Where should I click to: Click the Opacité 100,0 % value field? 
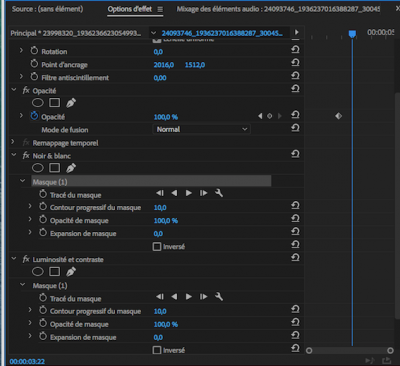[x=166, y=117]
